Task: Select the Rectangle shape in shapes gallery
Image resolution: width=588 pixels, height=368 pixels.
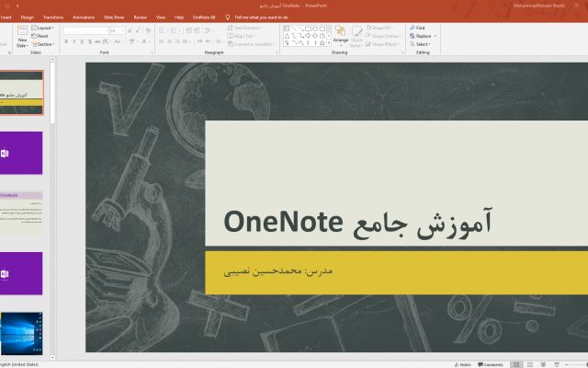Action: 308,29
